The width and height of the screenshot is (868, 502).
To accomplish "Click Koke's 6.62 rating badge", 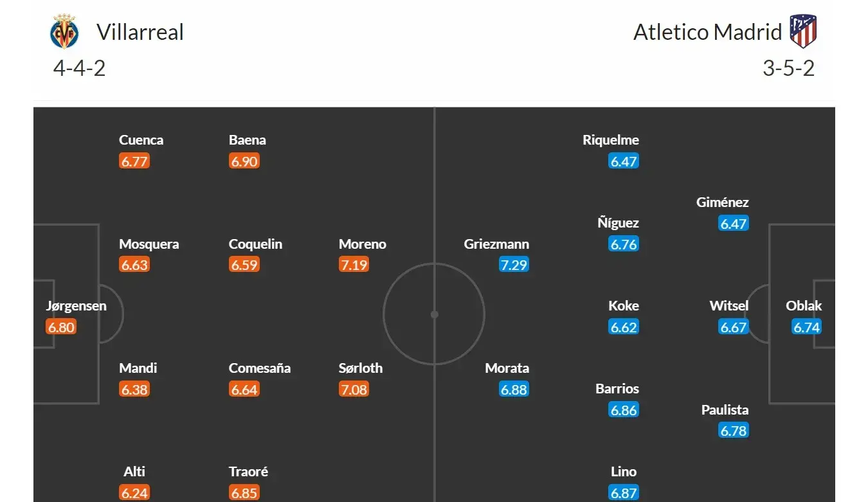I will tap(623, 327).
